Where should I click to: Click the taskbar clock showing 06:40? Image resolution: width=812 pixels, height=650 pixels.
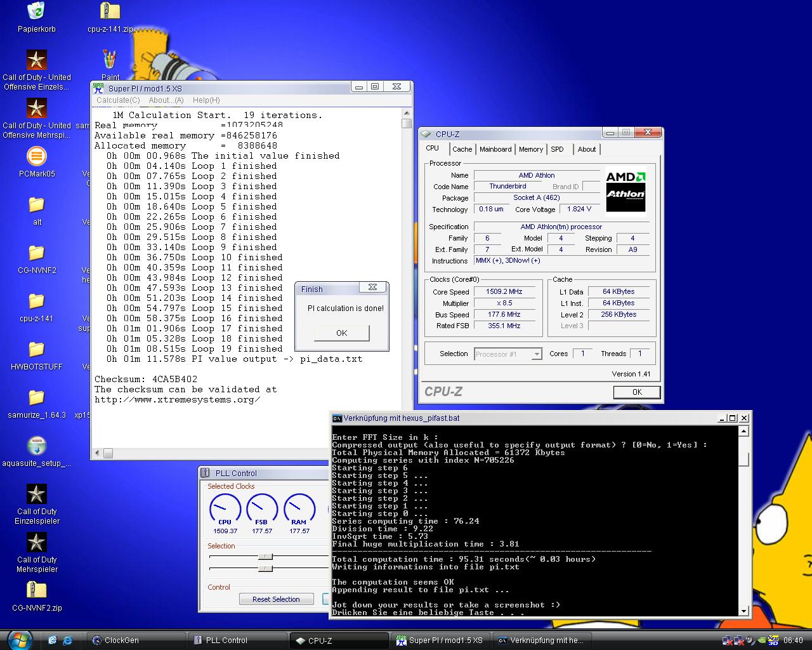coord(793,640)
